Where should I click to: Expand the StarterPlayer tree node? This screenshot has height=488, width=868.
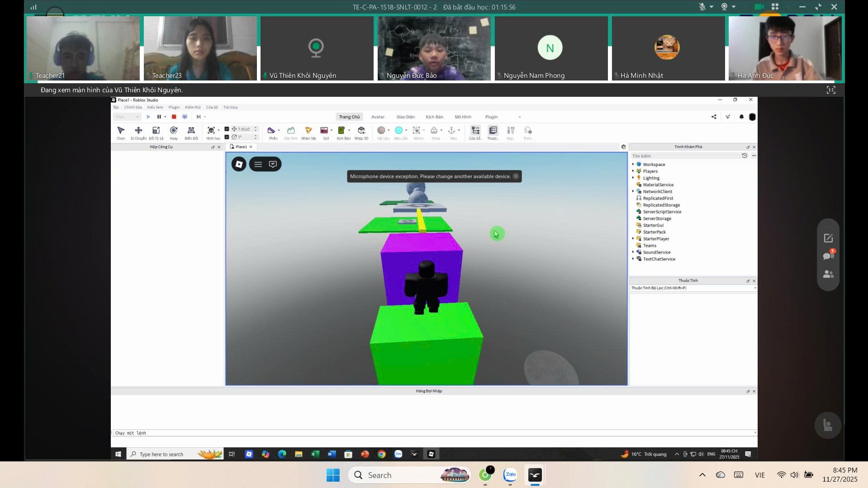click(x=633, y=239)
